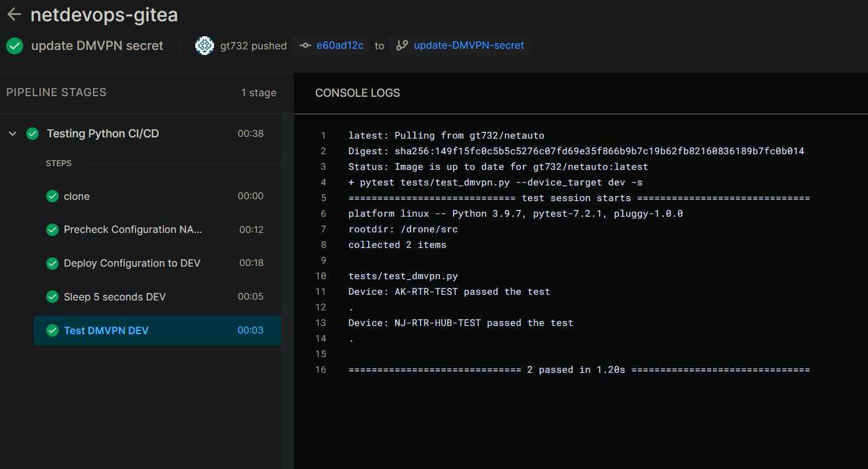
Task: Click the green success icon beside update DMVPN secret
Action: 15,46
